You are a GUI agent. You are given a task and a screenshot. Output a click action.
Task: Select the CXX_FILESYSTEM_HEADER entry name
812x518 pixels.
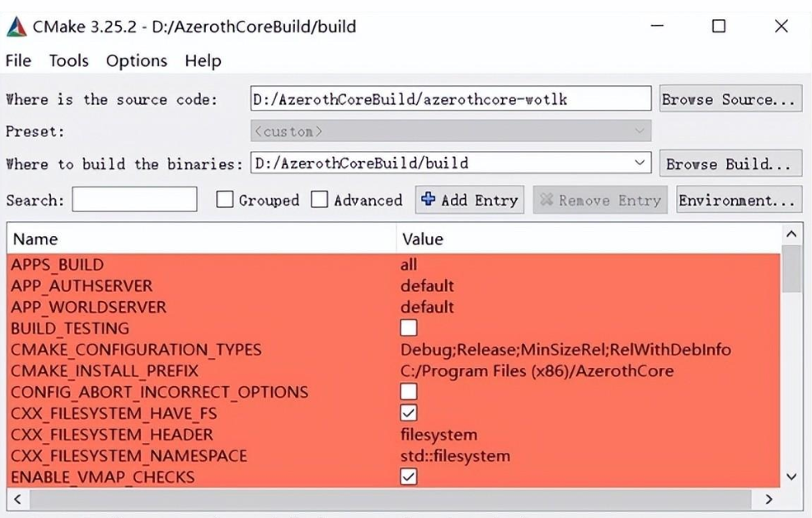[112, 435]
